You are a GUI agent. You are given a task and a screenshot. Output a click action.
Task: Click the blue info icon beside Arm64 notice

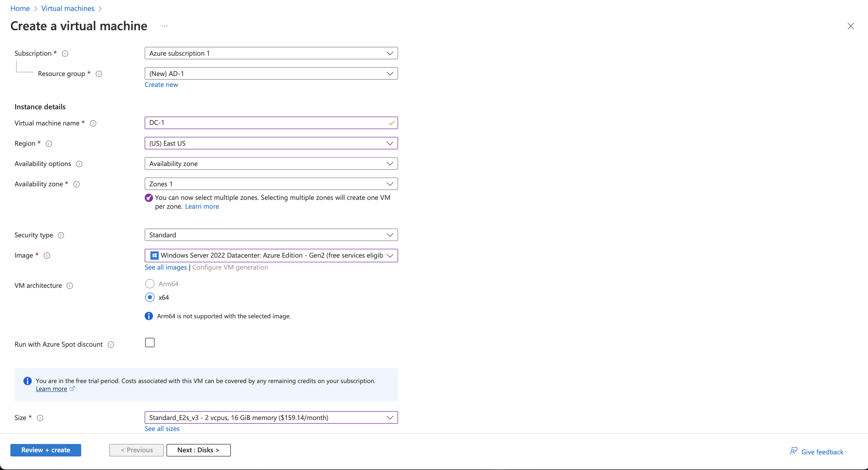point(149,316)
